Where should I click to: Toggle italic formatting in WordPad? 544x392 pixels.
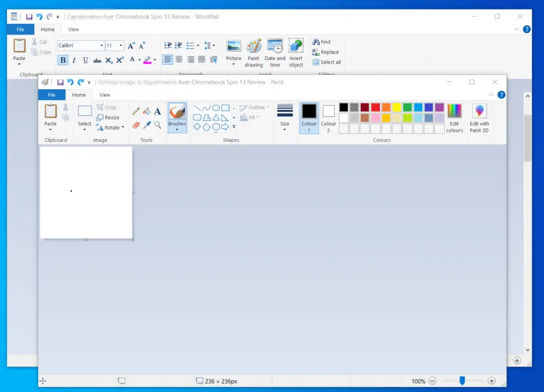pyautogui.click(x=74, y=59)
